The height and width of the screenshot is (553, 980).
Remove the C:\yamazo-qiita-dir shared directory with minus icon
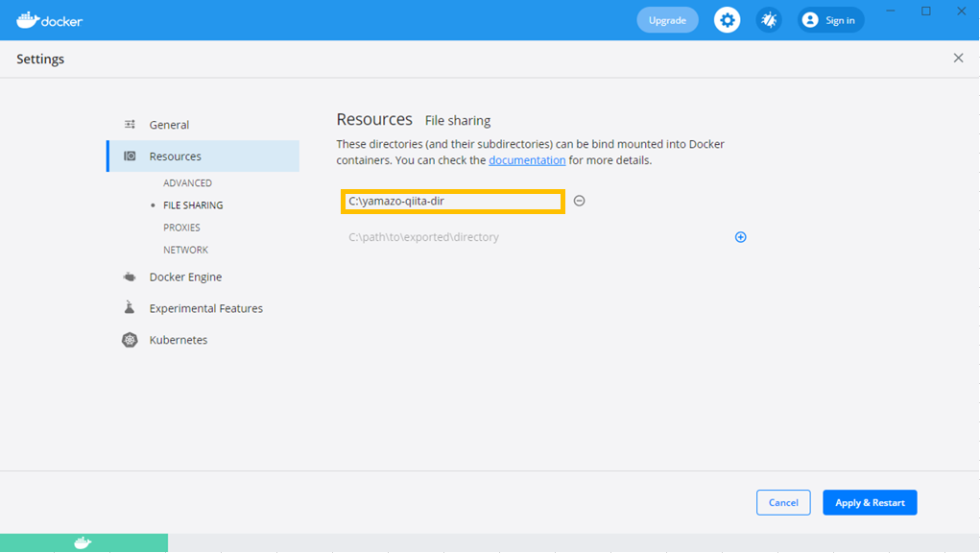(580, 201)
